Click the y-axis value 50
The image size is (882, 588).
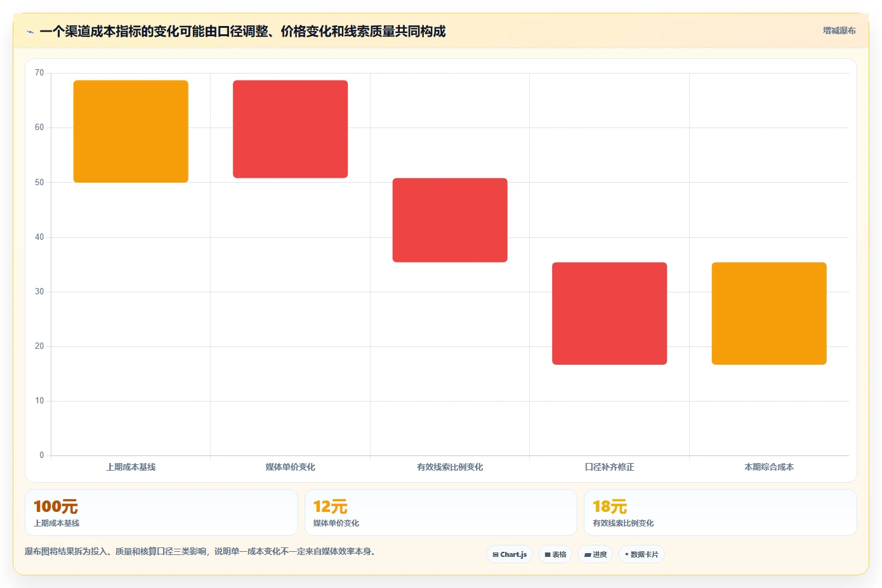pyautogui.click(x=39, y=183)
